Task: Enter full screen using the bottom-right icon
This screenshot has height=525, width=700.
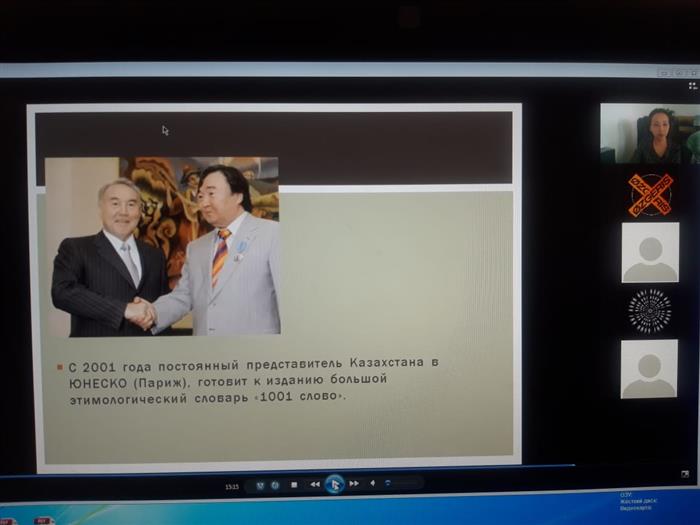Action: 685,474
